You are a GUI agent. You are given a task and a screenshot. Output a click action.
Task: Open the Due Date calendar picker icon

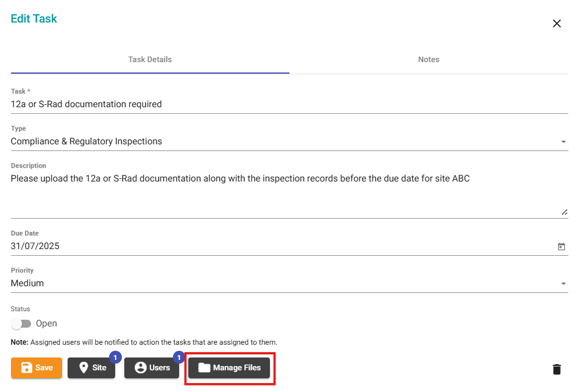click(x=561, y=246)
